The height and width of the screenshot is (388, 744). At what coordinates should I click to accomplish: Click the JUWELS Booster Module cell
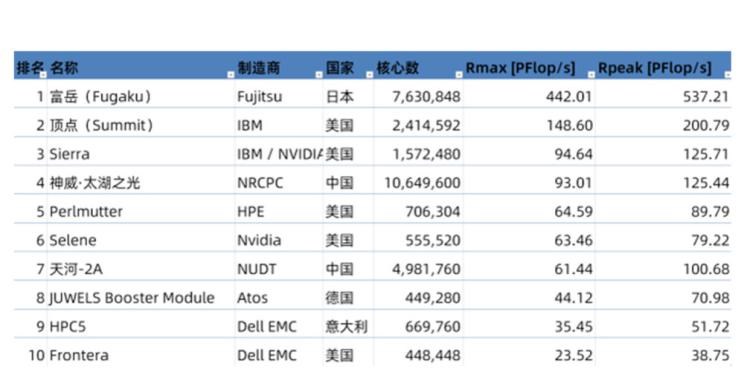click(x=141, y=298)
